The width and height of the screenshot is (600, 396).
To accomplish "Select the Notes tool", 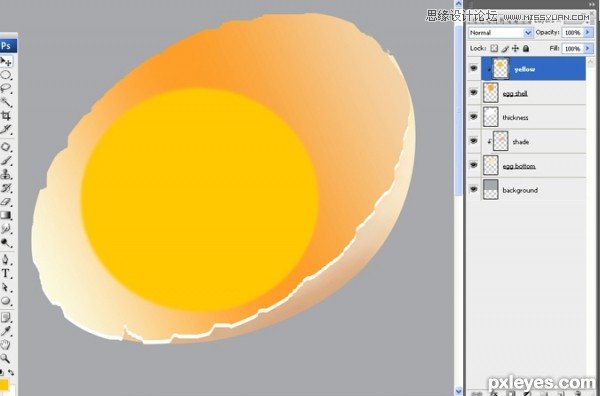I will [6, 317].
